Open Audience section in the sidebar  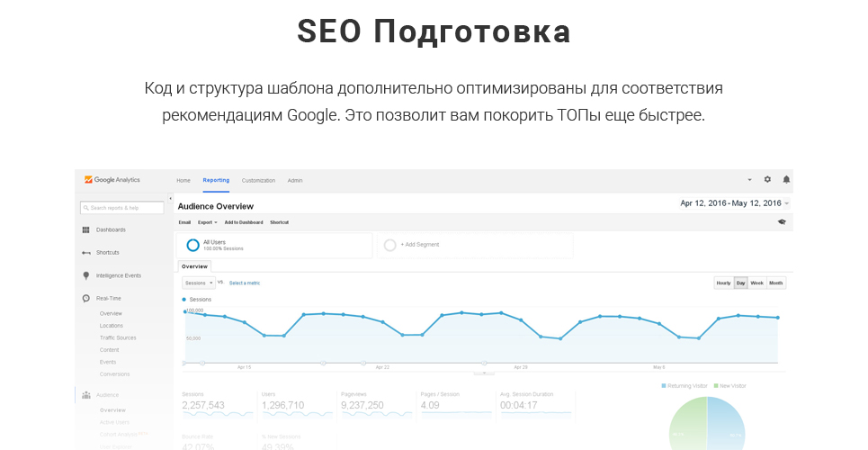(x=107, y=395)
